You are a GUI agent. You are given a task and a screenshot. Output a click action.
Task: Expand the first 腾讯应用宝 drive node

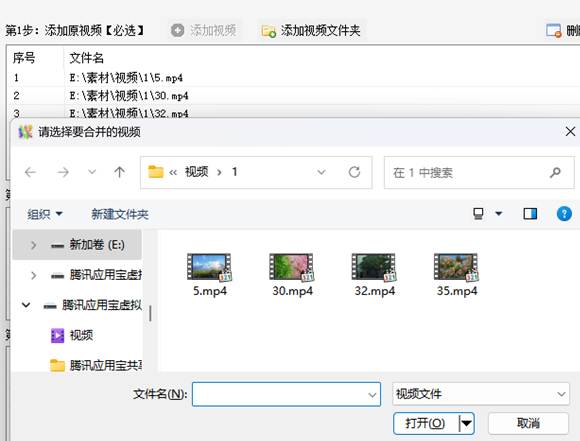click(33, 275)
